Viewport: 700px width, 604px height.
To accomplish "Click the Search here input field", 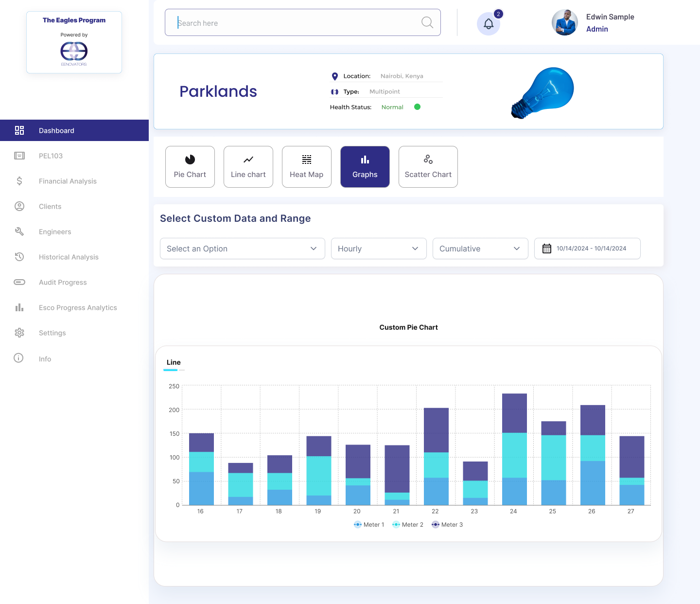I will pyautogui.click(x=303, y=22).
